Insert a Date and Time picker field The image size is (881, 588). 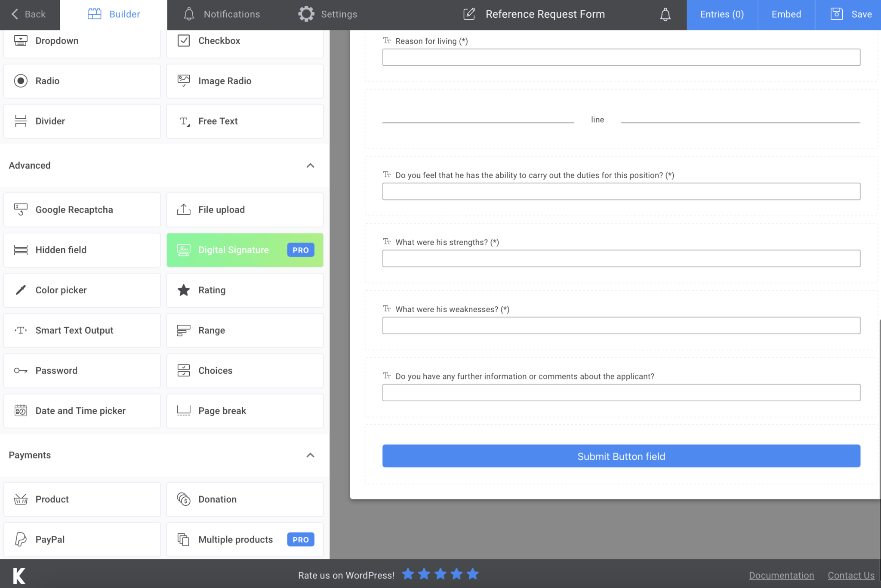click(82, 411)
